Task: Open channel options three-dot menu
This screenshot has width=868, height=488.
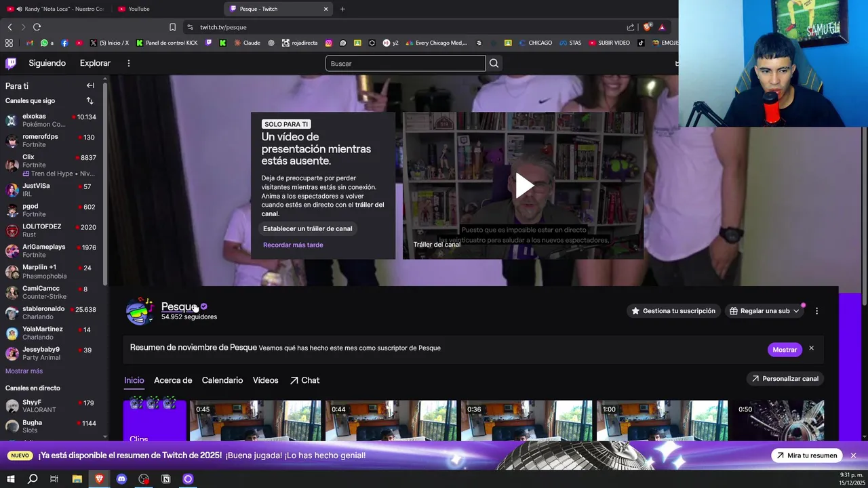Action: click(x=816, y=310)
